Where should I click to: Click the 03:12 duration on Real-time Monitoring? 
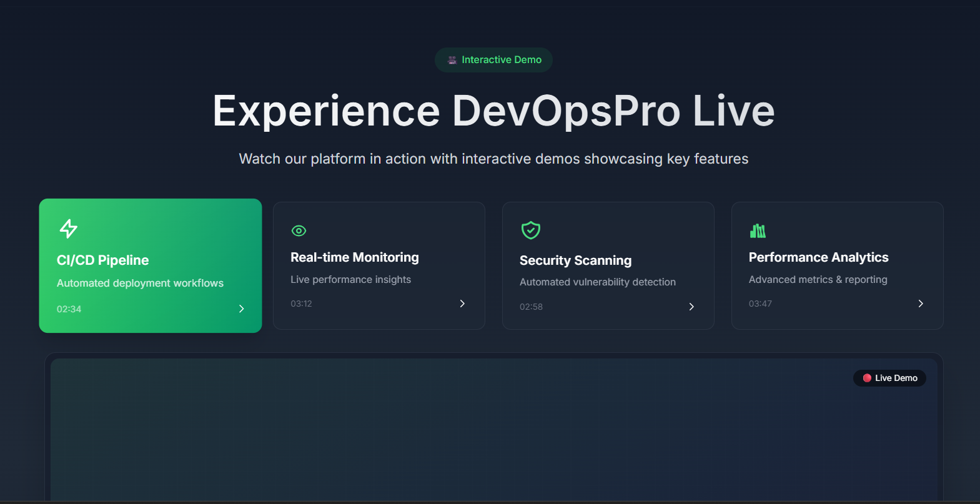(301, 304)
